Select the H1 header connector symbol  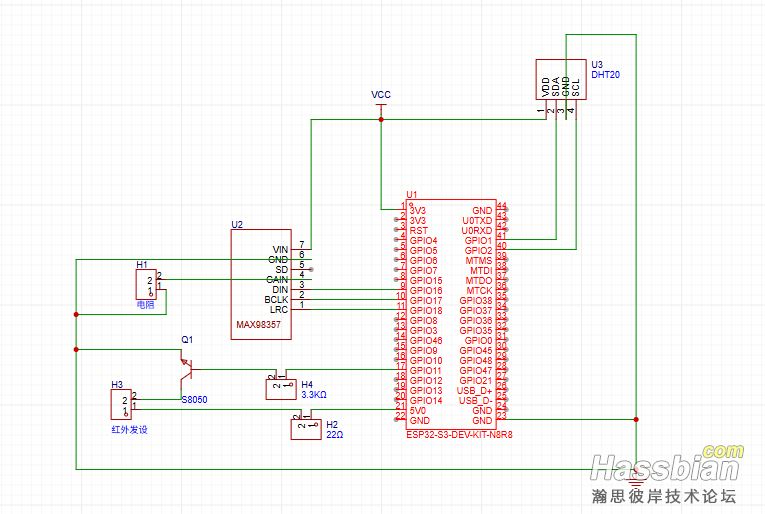[146, 284]
